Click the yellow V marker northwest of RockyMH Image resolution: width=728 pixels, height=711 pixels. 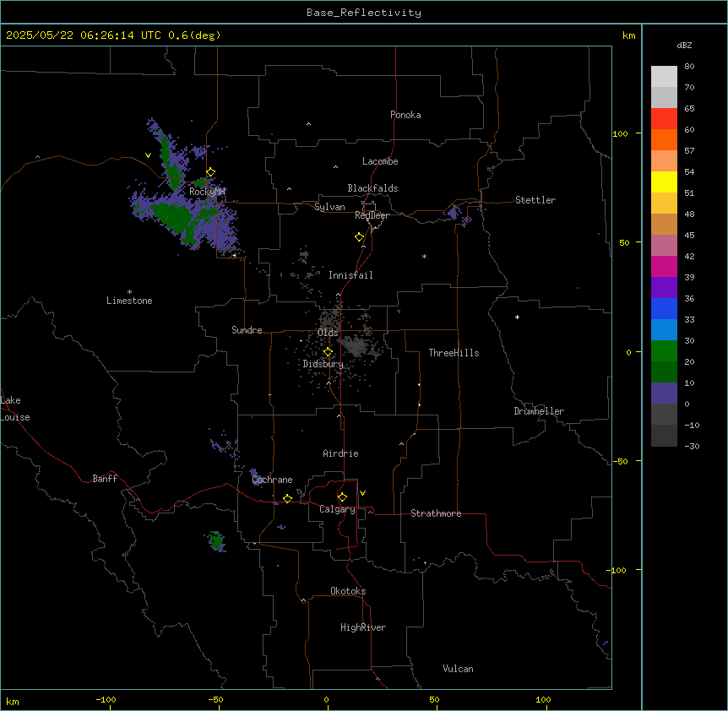coord(148,155)
